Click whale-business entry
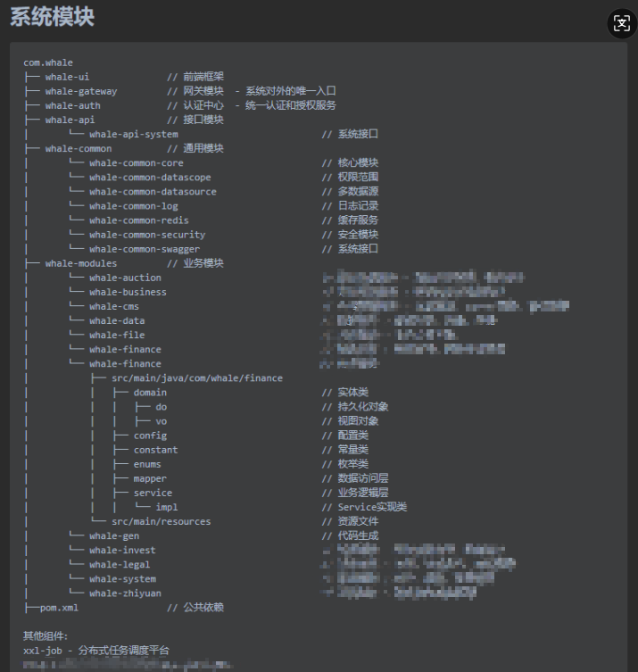Viewport: 638px width, 672px height. pyautogui.click(x=128, y=292)
